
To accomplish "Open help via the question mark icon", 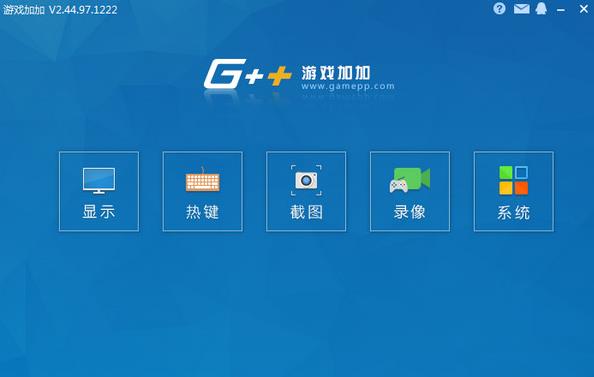I will click(499, 9).
